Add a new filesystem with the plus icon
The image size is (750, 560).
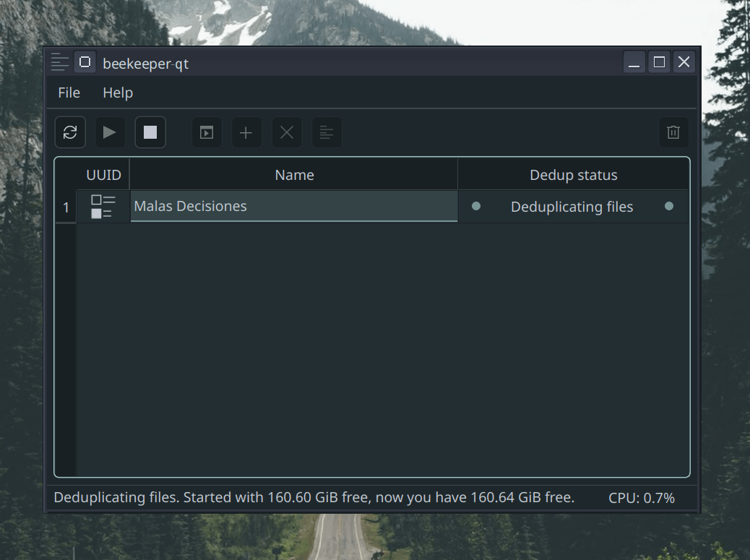[246, 132]
